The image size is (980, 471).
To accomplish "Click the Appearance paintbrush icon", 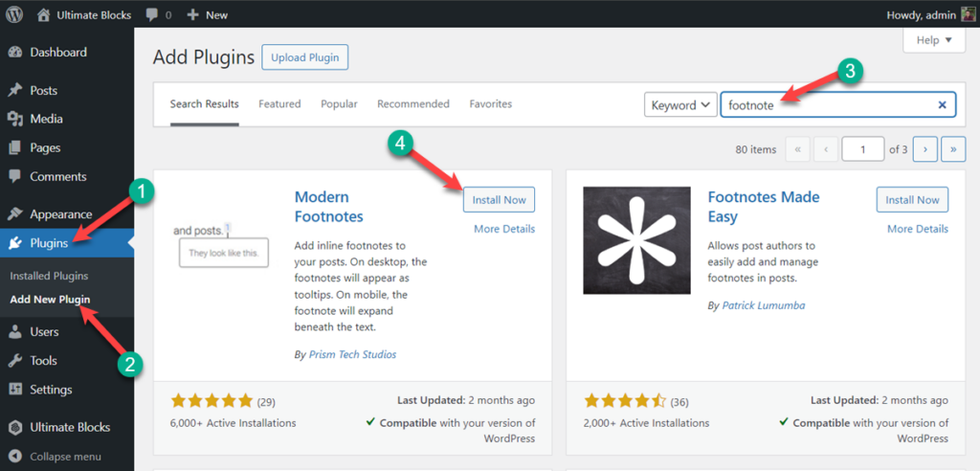I will pyautogui.click(x=15, y=214).
